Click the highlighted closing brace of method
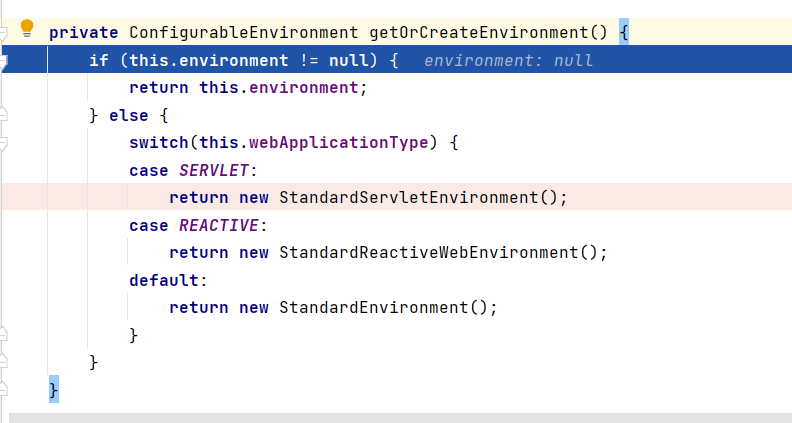This screenshot has height=423, width=792. [x=54, y=389]
